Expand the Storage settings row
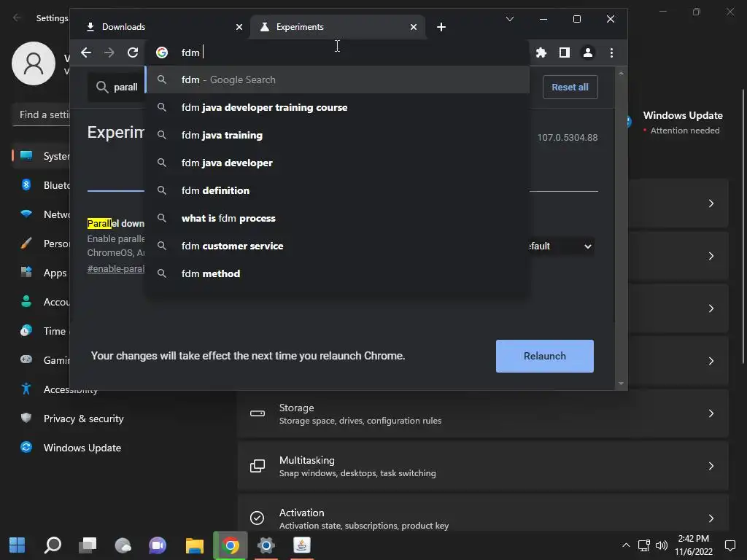747x560 pixels. (x=483, y=413)
